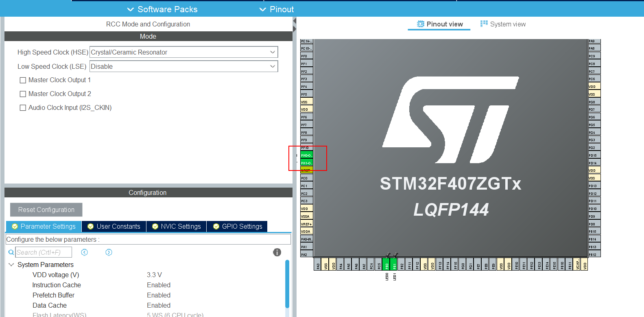Click pin PG2 on the right side
Viewport: 644px width, 317px height.
pyautogui.click(x=594, y=147)
